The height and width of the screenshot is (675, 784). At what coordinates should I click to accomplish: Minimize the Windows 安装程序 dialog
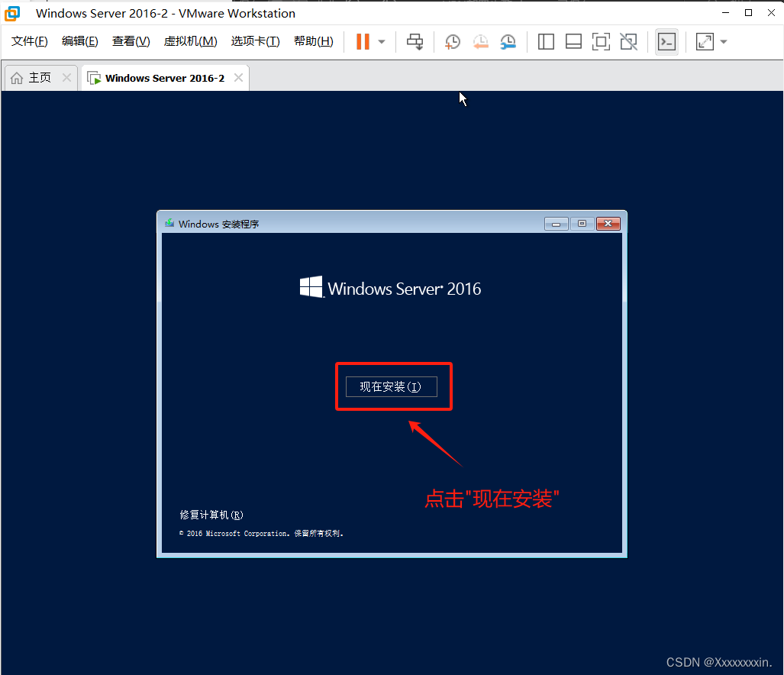click(x=556, y=224)
